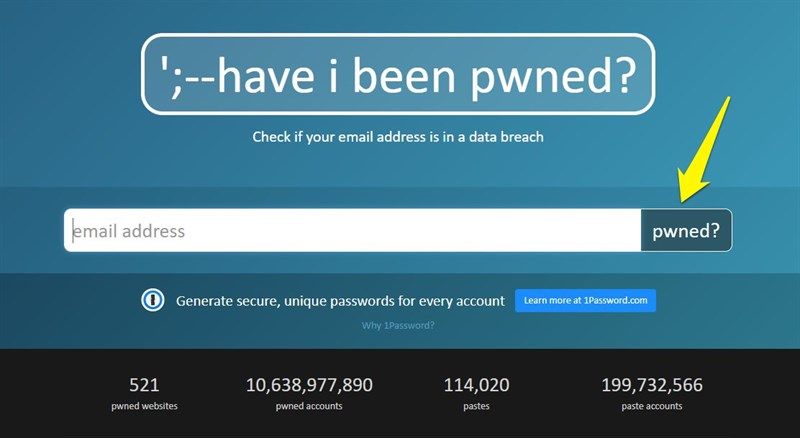Select the pwned websites label
Viewport: 800px width, 438px height.
pos(144,406)
